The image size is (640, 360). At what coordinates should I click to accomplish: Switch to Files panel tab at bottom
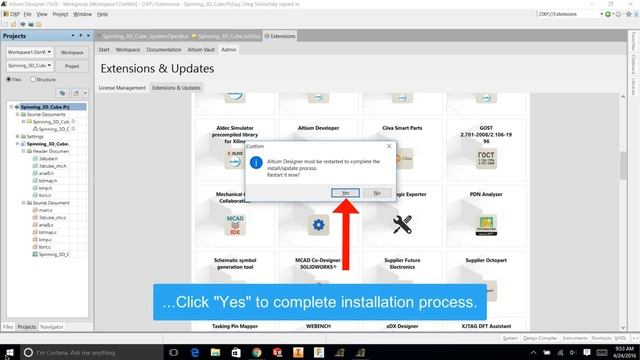tap(8, 327)
